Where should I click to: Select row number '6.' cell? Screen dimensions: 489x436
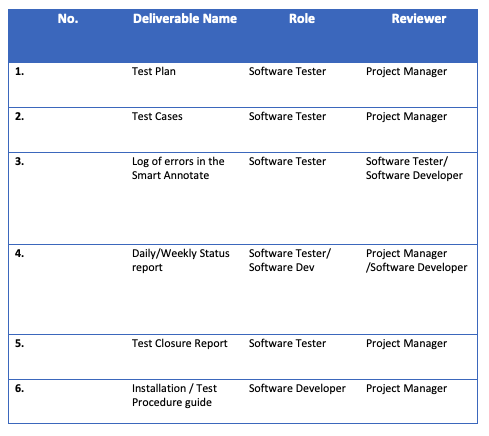point(19,388)
